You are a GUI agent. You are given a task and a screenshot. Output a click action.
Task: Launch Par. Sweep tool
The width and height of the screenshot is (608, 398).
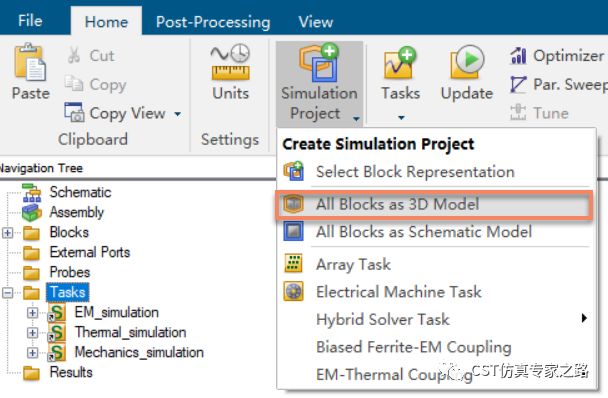[558, 84]
